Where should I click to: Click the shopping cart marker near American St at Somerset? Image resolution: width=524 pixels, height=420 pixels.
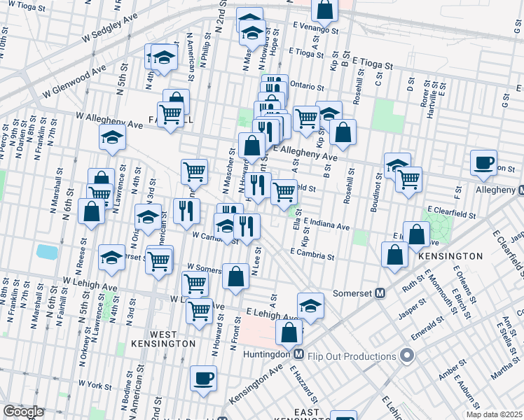click(x=159, y=263)
